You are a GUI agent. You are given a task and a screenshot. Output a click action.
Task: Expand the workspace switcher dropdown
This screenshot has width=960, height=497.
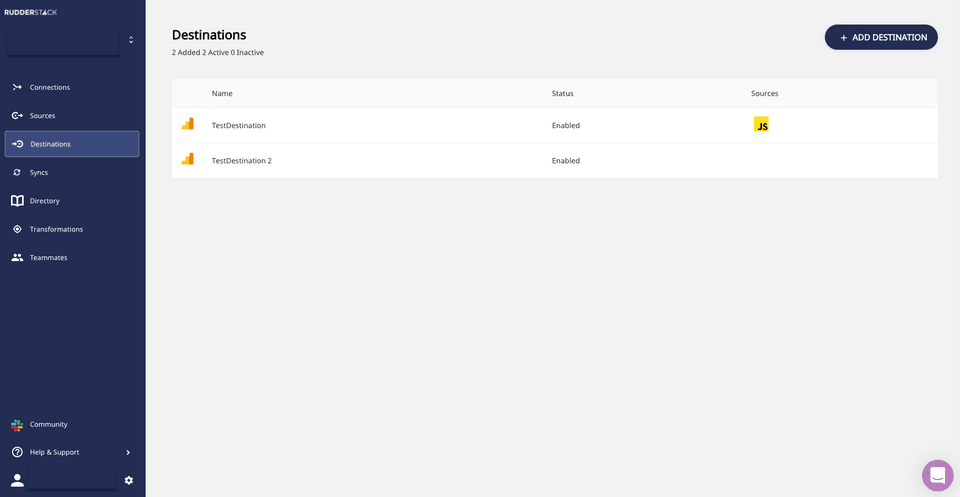pyautogui.click(x=130, y=40)
